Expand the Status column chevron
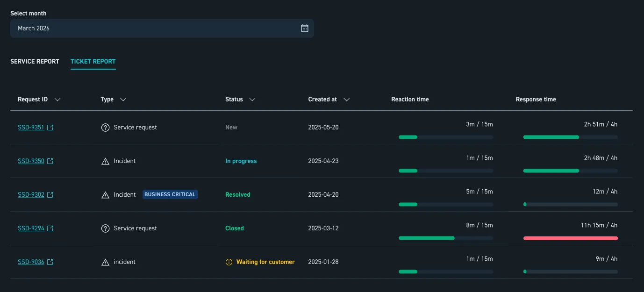 click(x=252, y=100)
